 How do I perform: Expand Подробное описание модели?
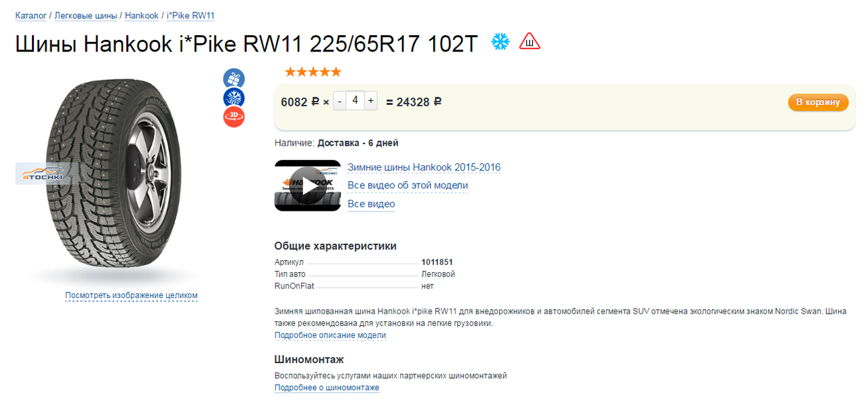point(330,335)
